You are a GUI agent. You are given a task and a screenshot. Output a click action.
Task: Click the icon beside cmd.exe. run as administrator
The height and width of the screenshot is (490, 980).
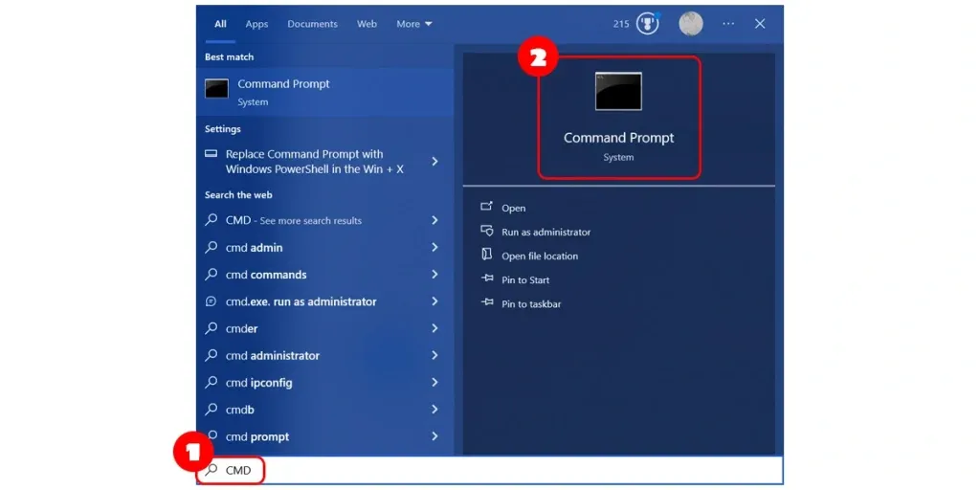pos(212,301)
